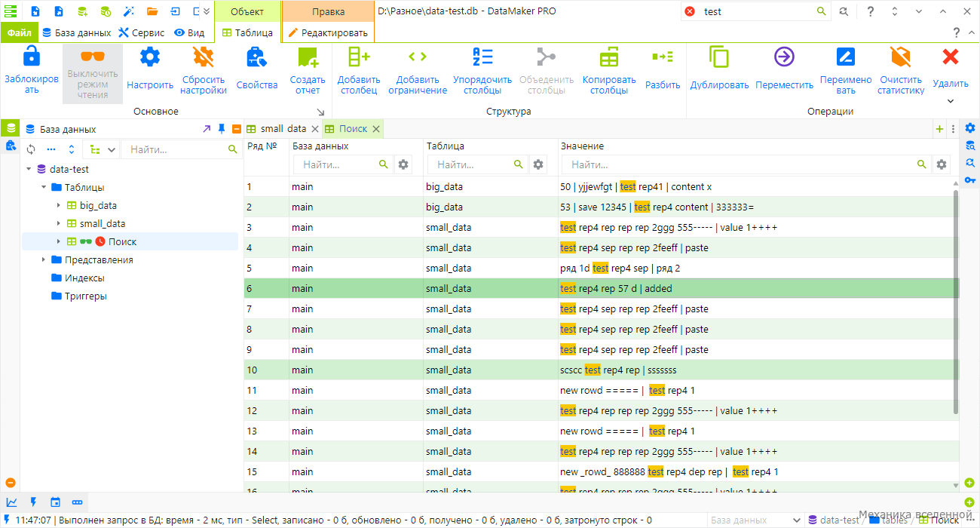Collapse data-test tree node
This screenshot has height=528, width=980.
29,170
